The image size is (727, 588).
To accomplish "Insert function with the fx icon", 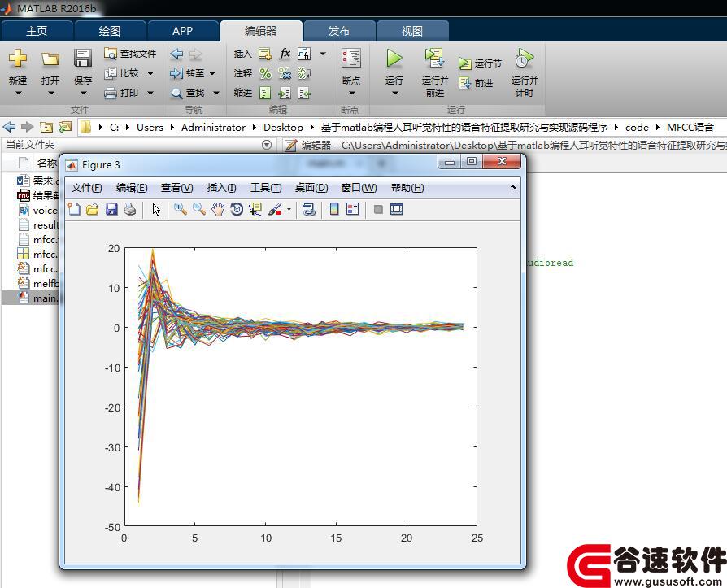I will (285, 54).
